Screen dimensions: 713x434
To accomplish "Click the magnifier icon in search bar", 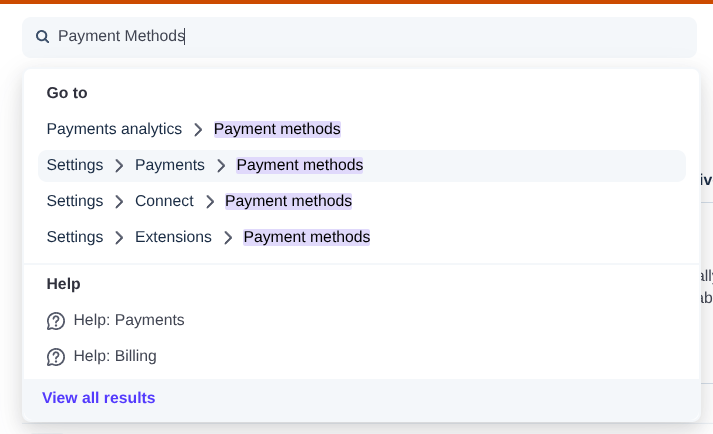I will (x=43, y=37).
